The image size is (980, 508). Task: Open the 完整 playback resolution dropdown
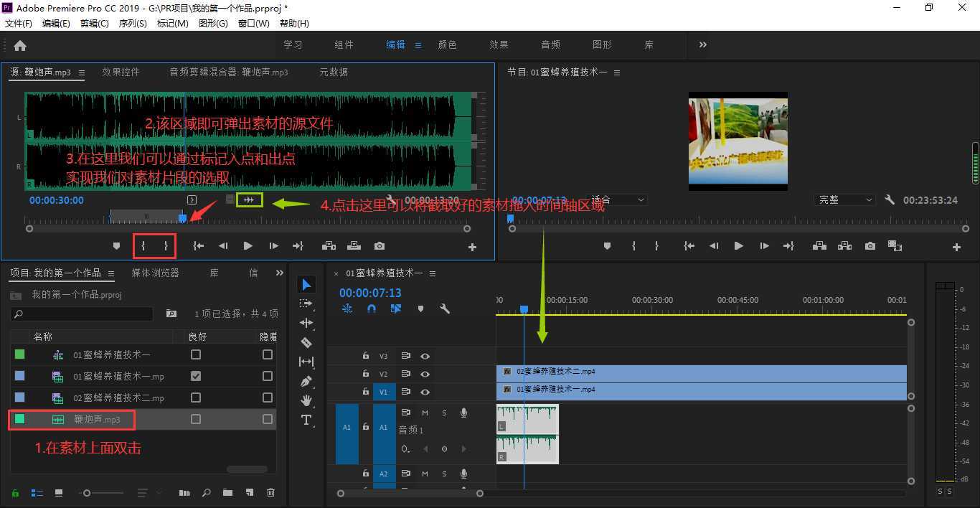(846, 200)
